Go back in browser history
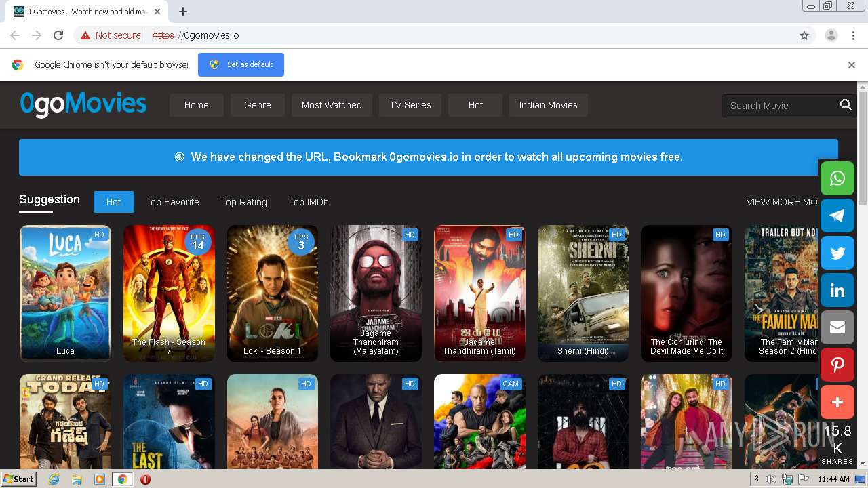 [x=15, y=35]
